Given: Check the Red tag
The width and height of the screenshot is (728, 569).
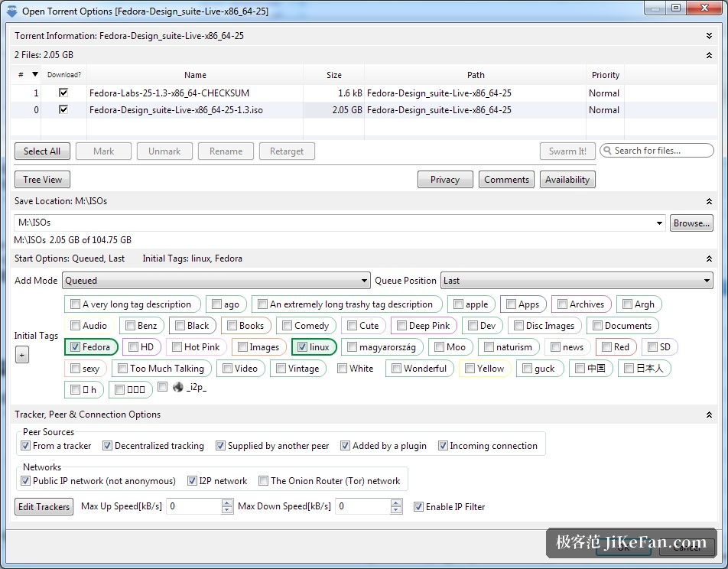Looking at the screenshot, I should [x=606, y=347].
